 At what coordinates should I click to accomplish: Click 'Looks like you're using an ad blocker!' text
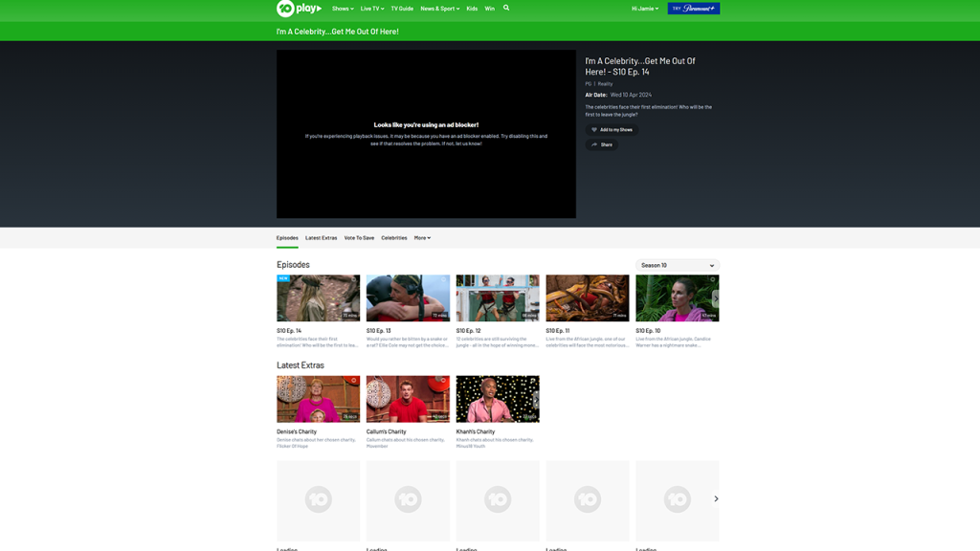426,125
